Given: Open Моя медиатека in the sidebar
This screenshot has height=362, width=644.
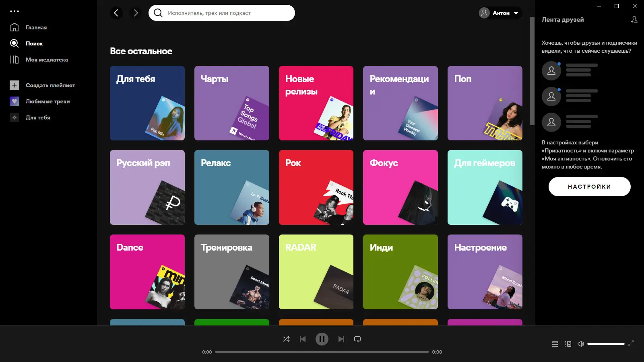Looking at the screenshot, I should coord(47,60).
